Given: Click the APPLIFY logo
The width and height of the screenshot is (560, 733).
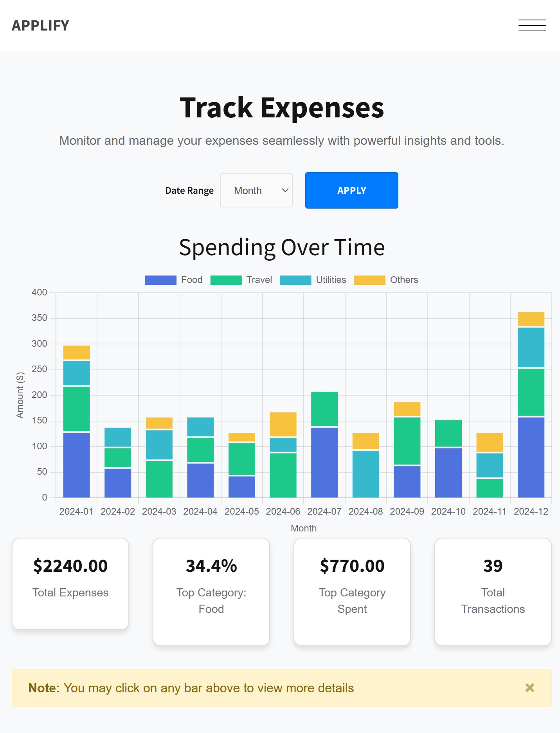Looking at the screenshot, I should click(x=40, y=25).
